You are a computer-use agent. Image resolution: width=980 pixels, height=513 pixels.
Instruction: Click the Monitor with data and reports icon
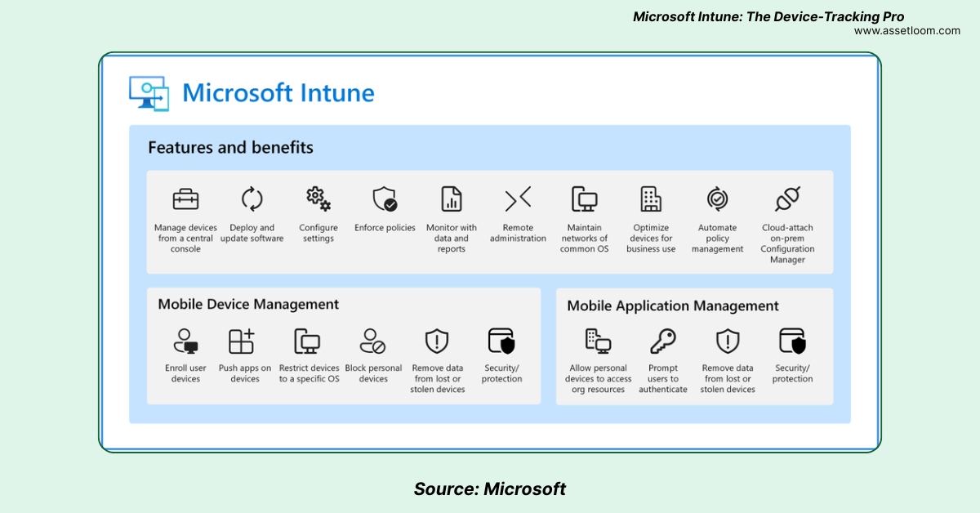pyautogui.click(x=451, y=199)
